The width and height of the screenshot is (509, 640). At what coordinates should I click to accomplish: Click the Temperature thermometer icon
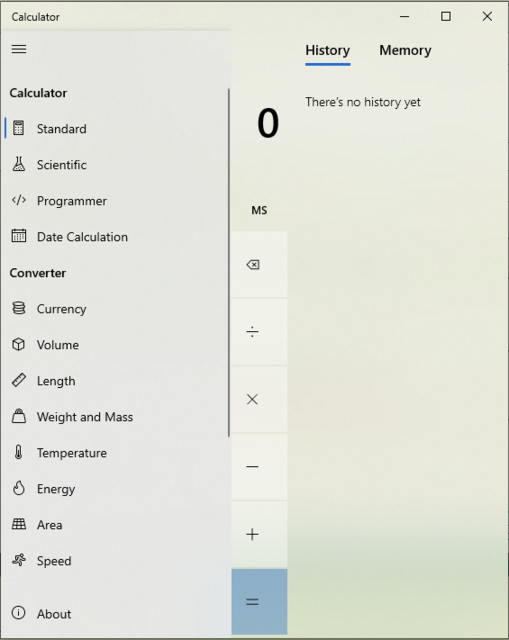pos(18,452)
